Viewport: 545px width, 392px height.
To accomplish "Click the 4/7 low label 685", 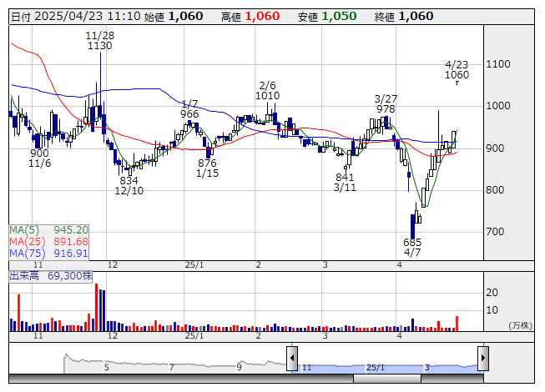I will (x=412, y=243).
